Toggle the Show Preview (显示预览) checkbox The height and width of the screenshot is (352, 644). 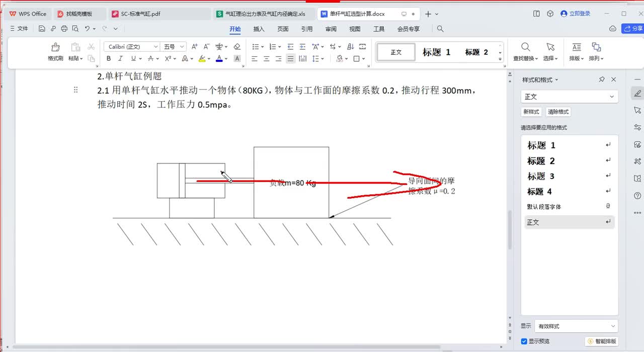pyautogui.click(x=524, y=341)
